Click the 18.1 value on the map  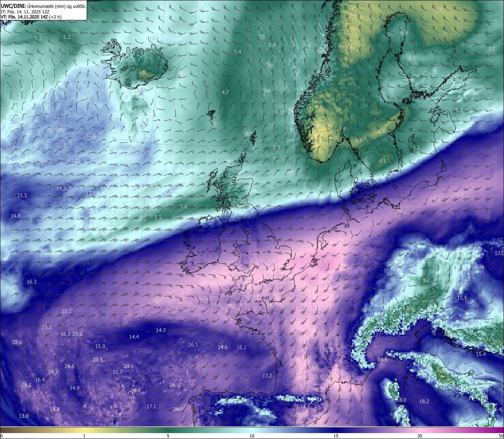coord(65,334)
